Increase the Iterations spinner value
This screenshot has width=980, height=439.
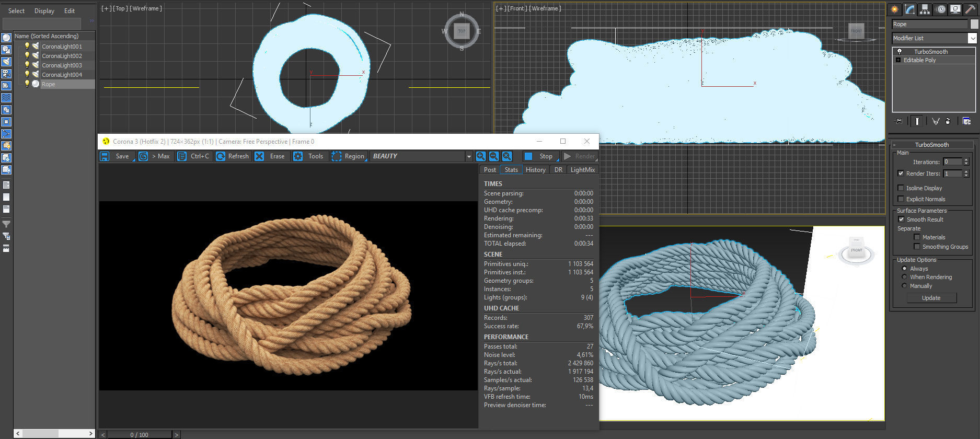coord(966,160)
